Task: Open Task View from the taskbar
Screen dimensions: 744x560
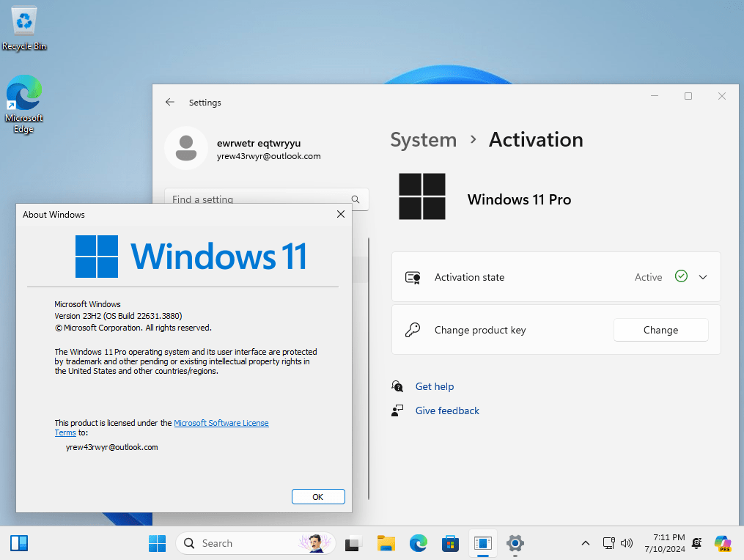Action: (x=354, y=543)
